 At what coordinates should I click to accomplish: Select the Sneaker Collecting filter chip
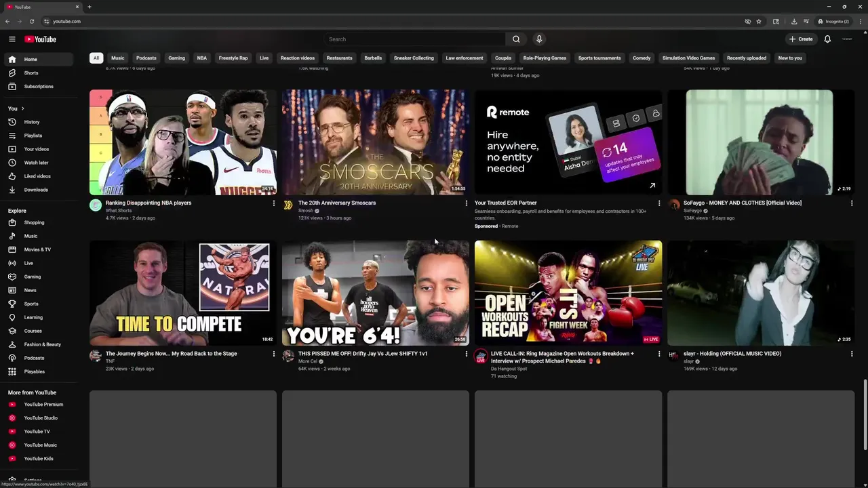pos(414,58)
